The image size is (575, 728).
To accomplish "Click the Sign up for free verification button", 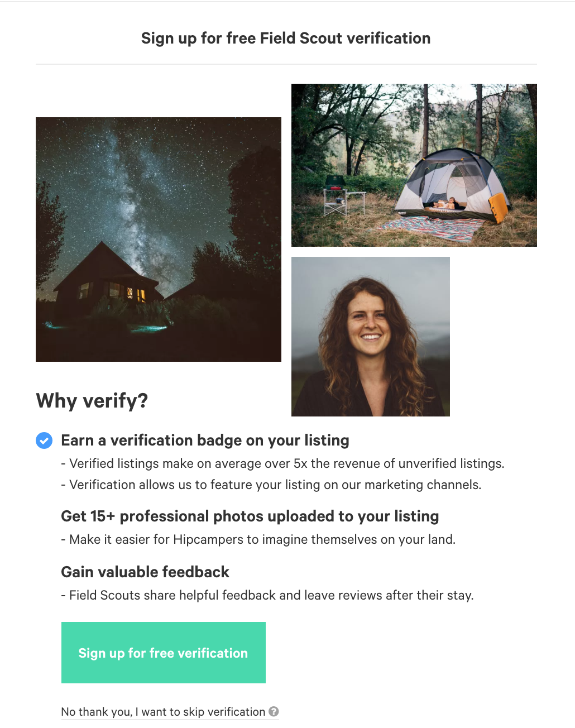I will pos(164,653).
